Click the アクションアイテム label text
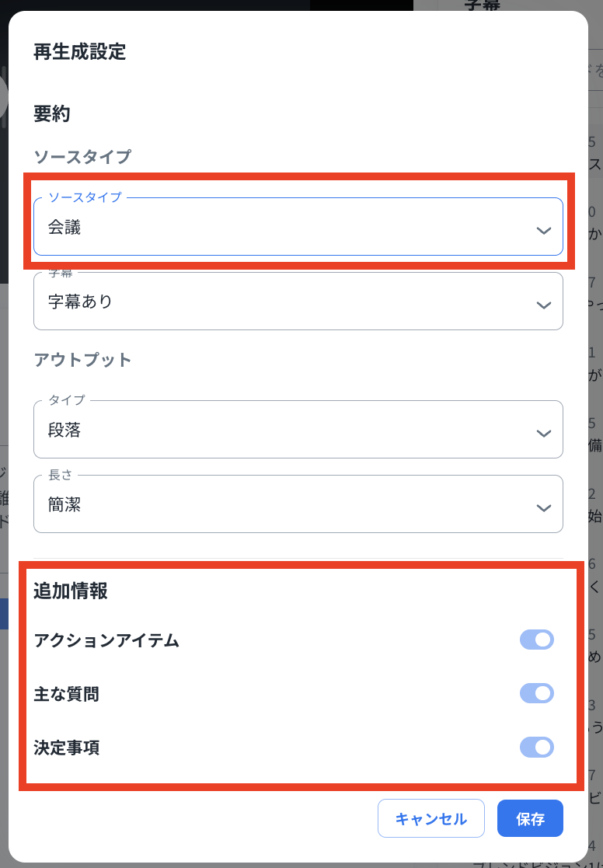The width and height of the screenshot is (603, 868). click(x=106, y=641)
